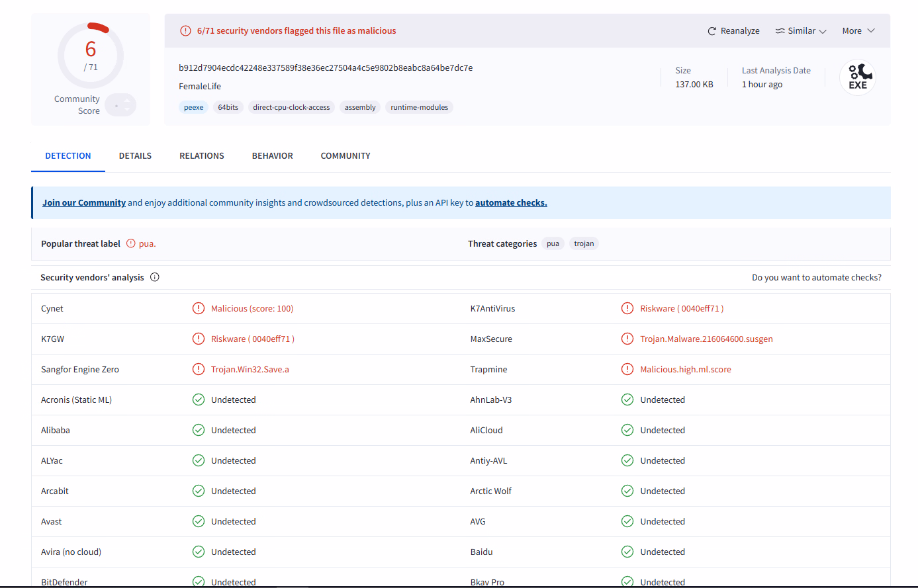
Task: Click info icon next to Security vendors' analysis
Action: point(155,277)
